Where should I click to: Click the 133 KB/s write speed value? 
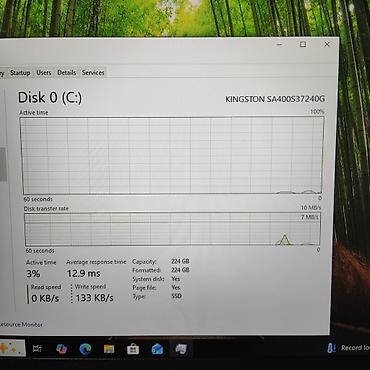point(95,298)
